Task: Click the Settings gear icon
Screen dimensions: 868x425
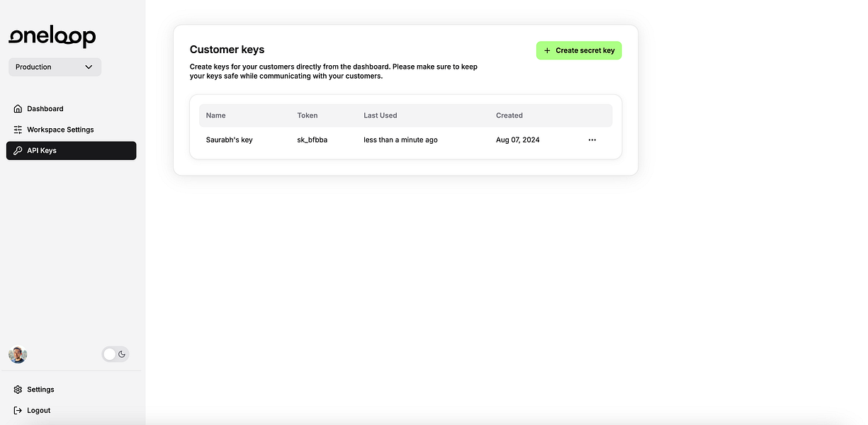Action: (18, 390)
